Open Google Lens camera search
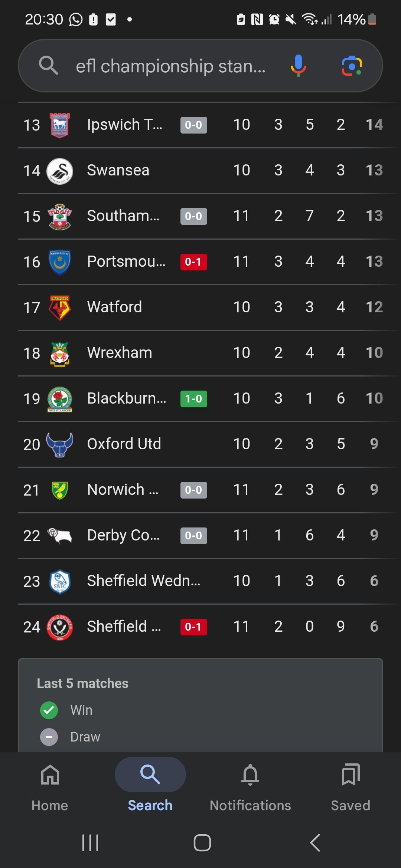The height and width of the screenshot is (868, 401). point(351,66)
